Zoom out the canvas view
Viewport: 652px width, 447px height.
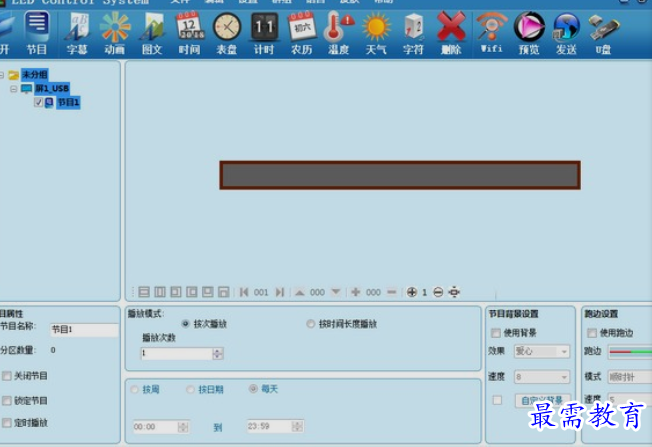tap(438, 292)
